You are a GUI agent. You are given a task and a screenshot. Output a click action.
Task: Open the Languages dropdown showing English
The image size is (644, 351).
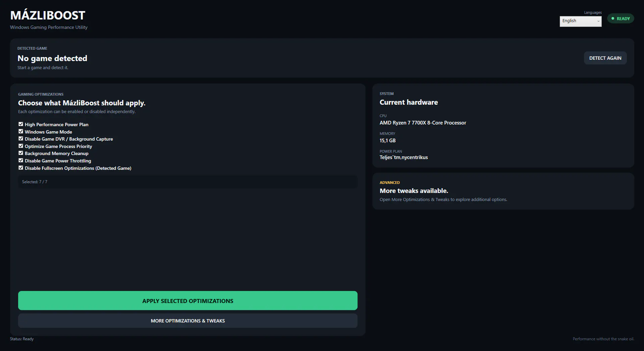pyautogui.click(x=581, y=21)
